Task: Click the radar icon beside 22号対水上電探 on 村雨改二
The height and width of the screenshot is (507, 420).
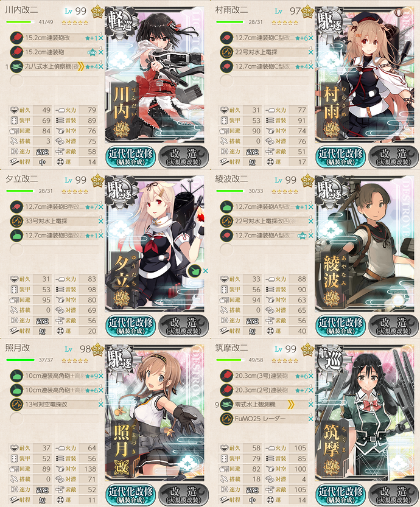Action: (226, 52)
